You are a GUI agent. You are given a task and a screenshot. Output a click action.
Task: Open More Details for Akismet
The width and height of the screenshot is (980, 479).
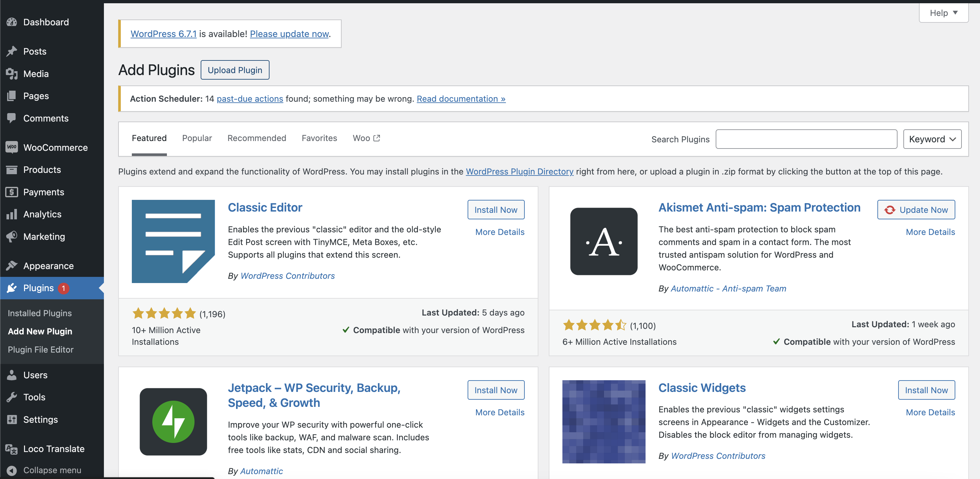tap(931, 232)
